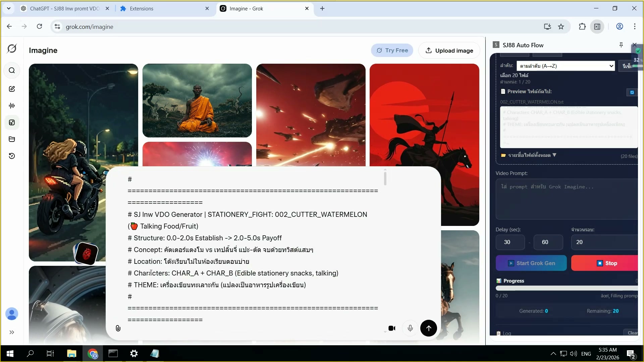The width and height of the screenshot is (644, 362).
Task: Attach a file using the paperclip icon
Action: point(118,328)
